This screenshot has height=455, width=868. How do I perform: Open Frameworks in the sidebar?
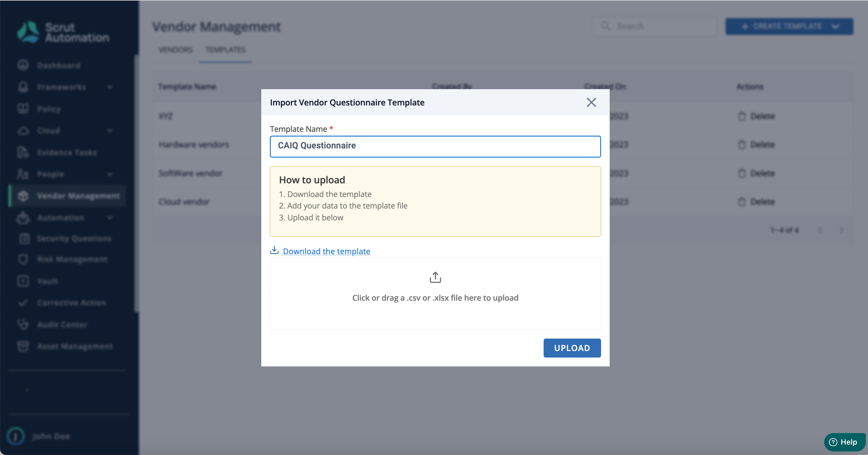pos(61,87)
